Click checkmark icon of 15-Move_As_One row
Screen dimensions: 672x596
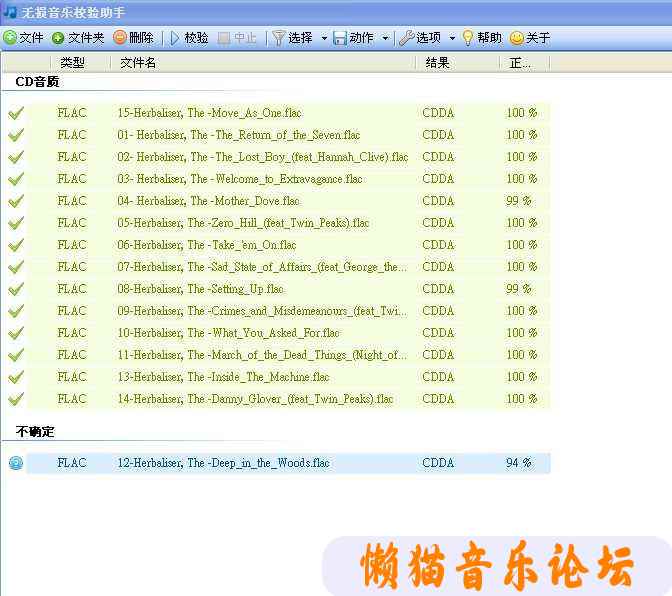coord(16,113)
